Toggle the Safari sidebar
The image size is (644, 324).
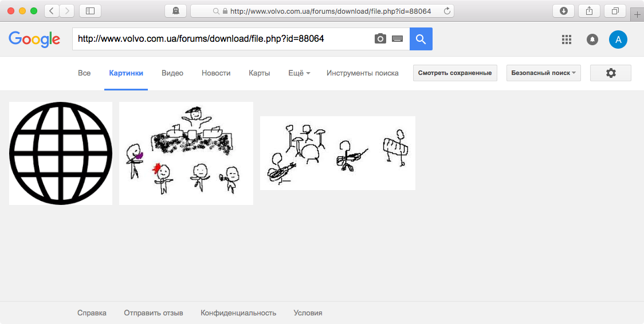tap(90, 11)
